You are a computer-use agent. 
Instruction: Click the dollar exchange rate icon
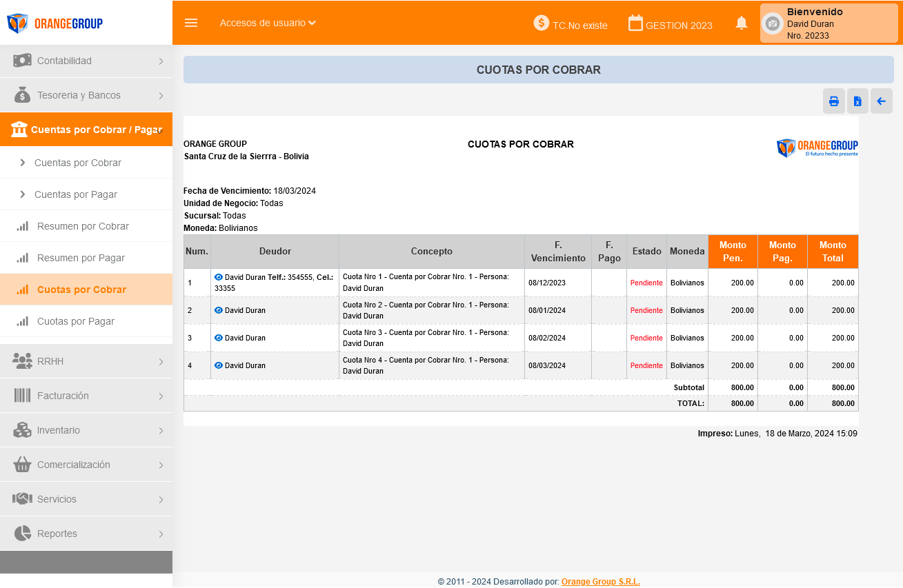coord(542,23)
